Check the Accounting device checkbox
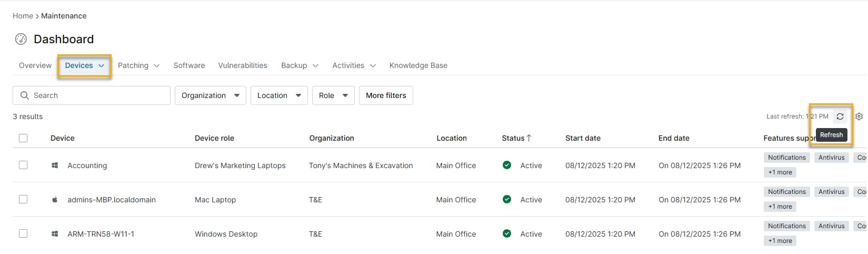 [x=23, y=165]
